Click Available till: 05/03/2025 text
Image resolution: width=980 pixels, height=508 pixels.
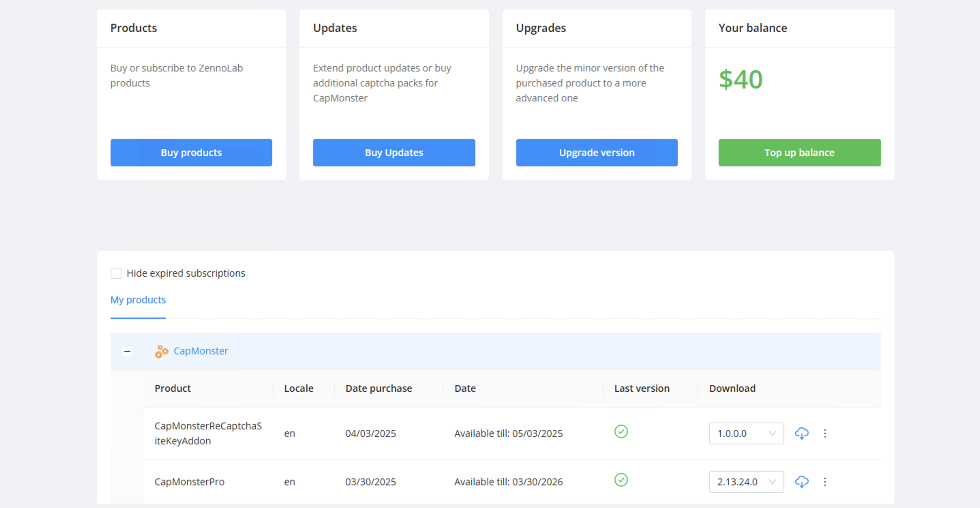508,433
